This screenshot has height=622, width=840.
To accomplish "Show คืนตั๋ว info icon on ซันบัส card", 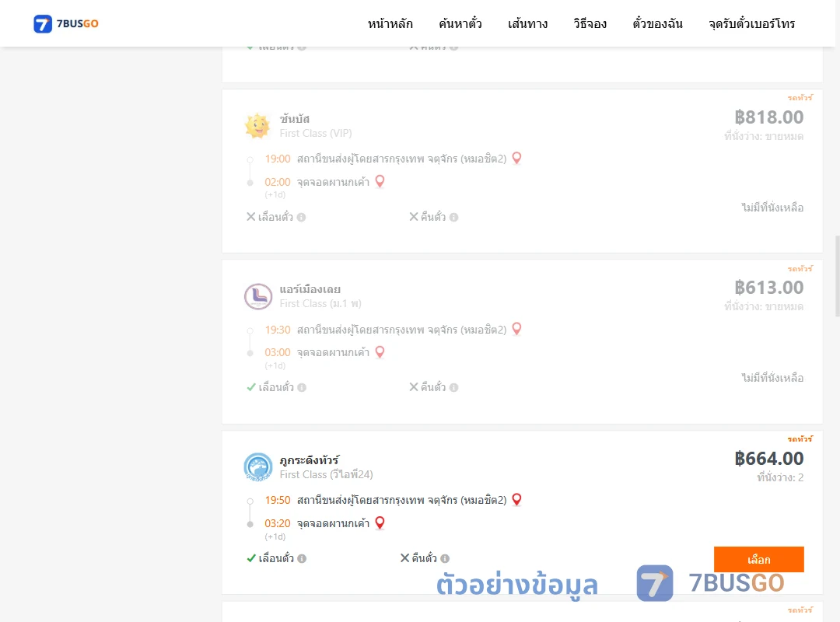I will pos(453,217).
